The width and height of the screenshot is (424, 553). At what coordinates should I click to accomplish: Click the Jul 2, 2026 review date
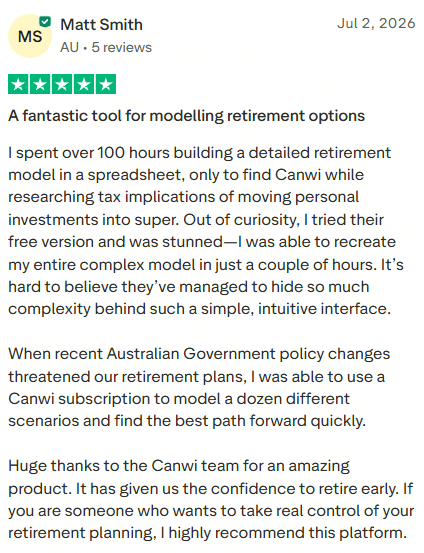click(x=376, y=24)
